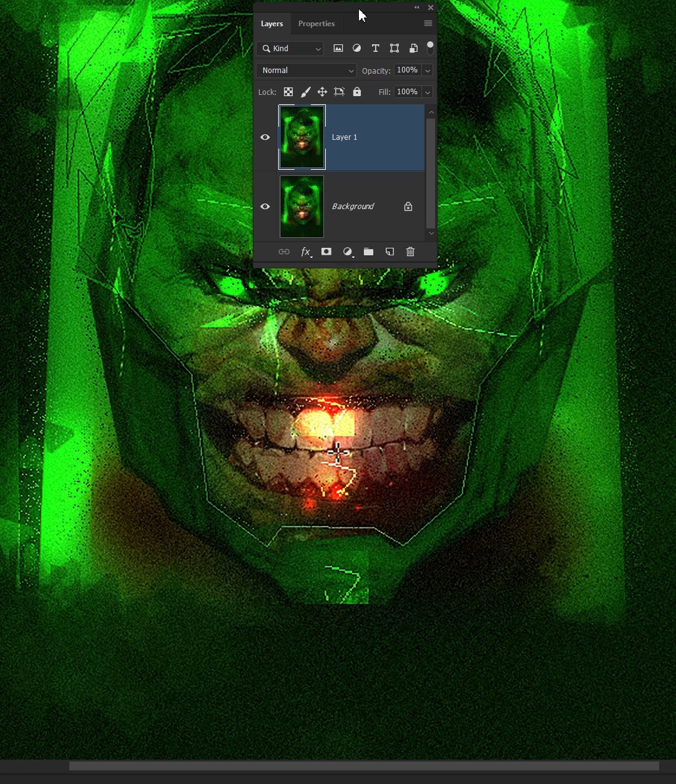Open the Layers panel menu
This screenshot has height=784, width=676.
pyautogui.click(x=428, y=23)
